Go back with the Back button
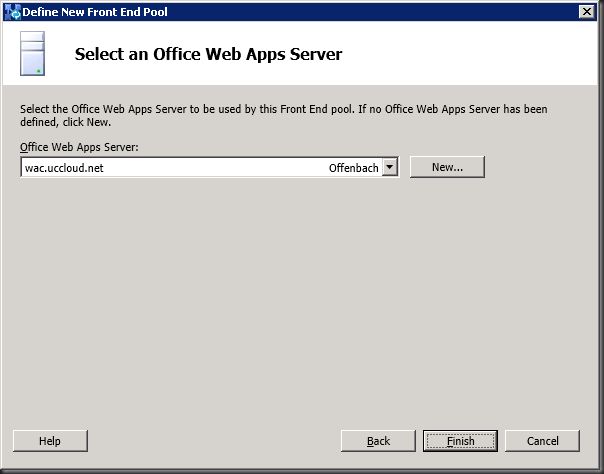 coord(378,441)
